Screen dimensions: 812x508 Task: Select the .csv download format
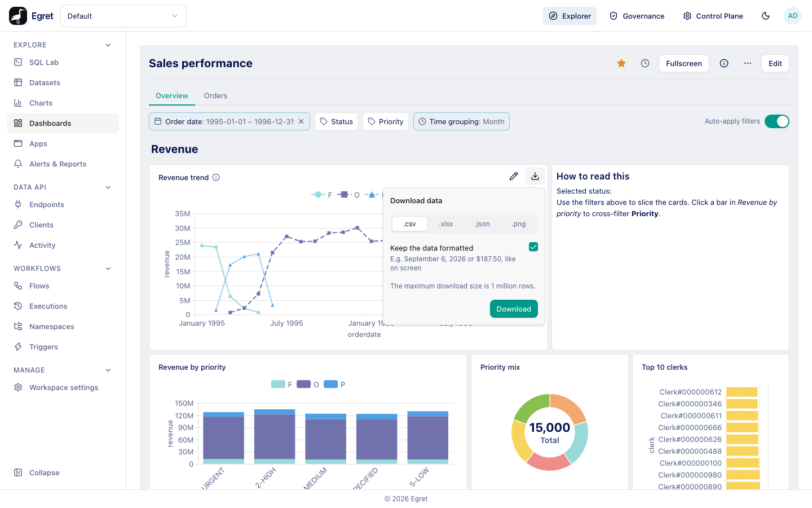click(410, 224)
